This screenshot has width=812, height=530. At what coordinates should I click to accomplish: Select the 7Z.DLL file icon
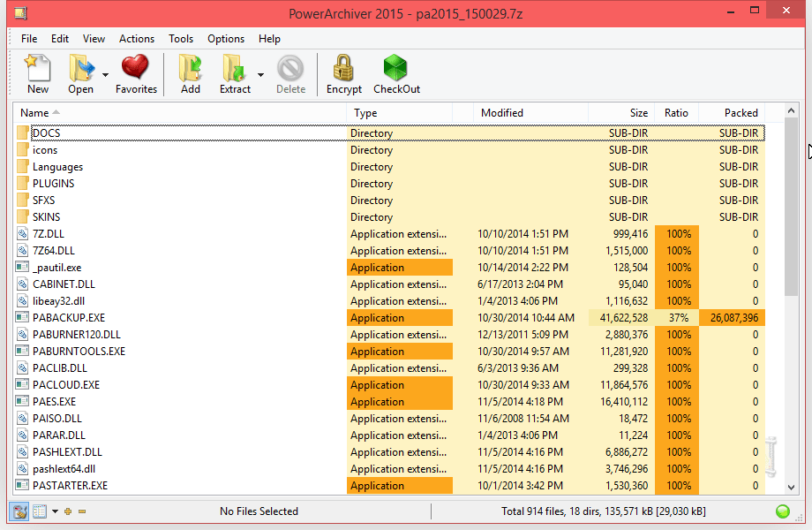pos(22,234)
